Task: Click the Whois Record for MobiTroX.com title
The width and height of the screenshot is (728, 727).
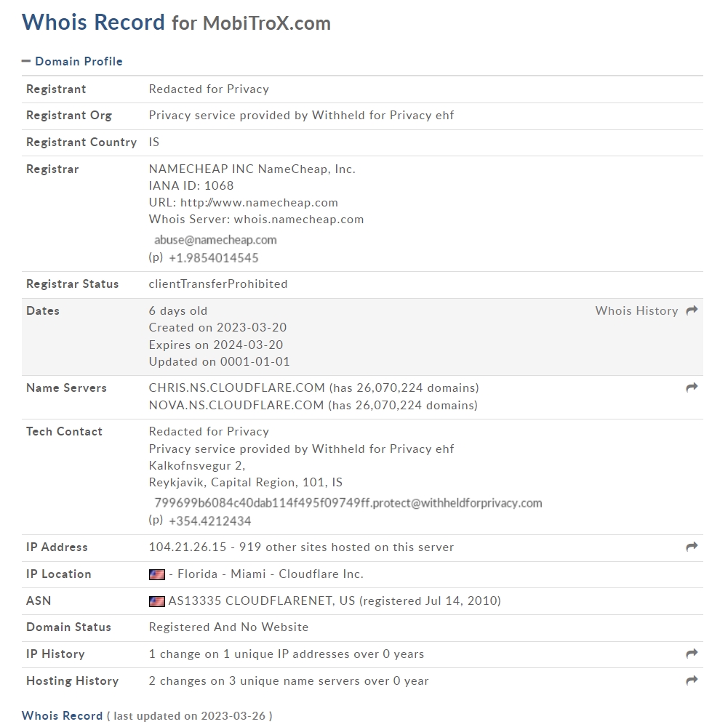Action: 177,23
